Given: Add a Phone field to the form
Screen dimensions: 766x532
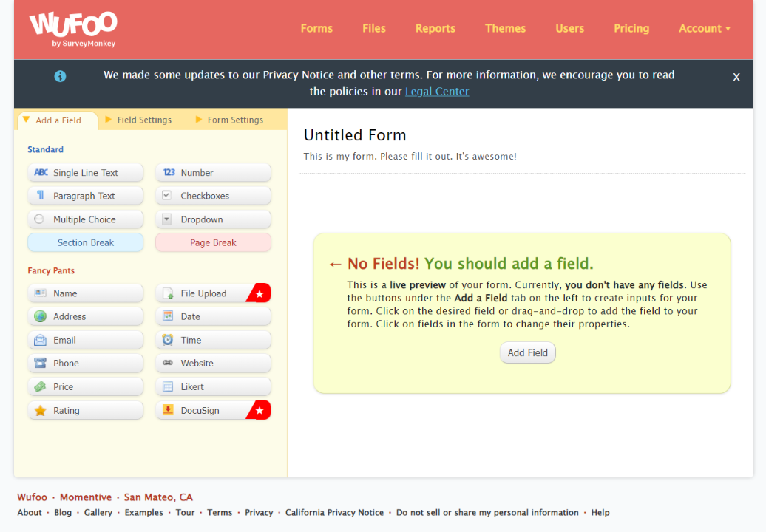Looking at the screenshot, I should [85, 363].
